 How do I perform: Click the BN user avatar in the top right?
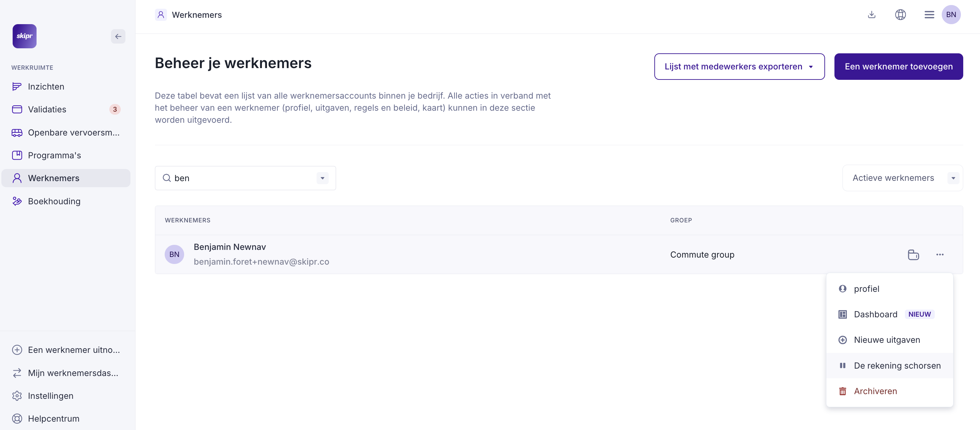click(x=951, y=14)
